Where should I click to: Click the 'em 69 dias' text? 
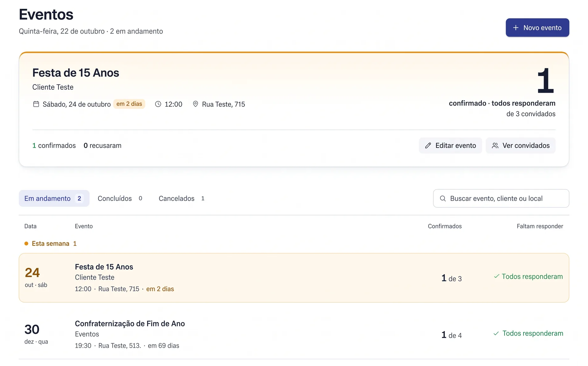163,346
